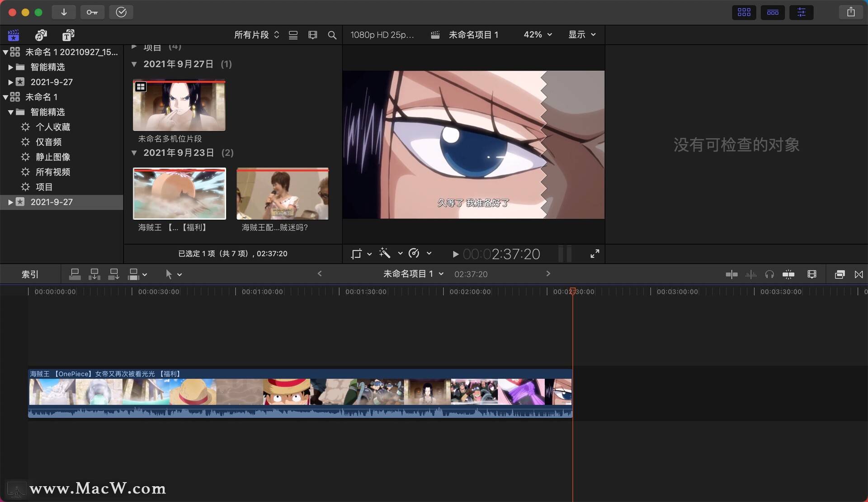The height and width of the screenshot is (502, 868).
Task: Go forward in timeline history
Action: tap(548, 274)
